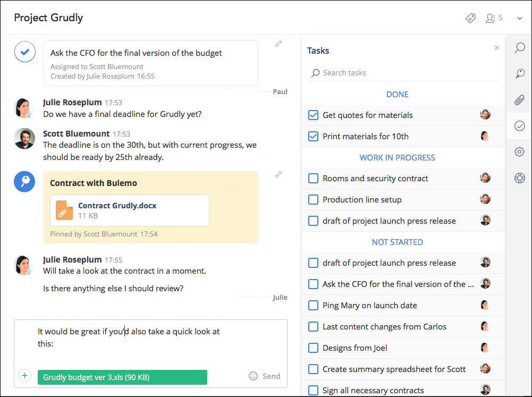
Task: Click assignee avatar on Designs from Joel
Action: (x=485, y=348)
